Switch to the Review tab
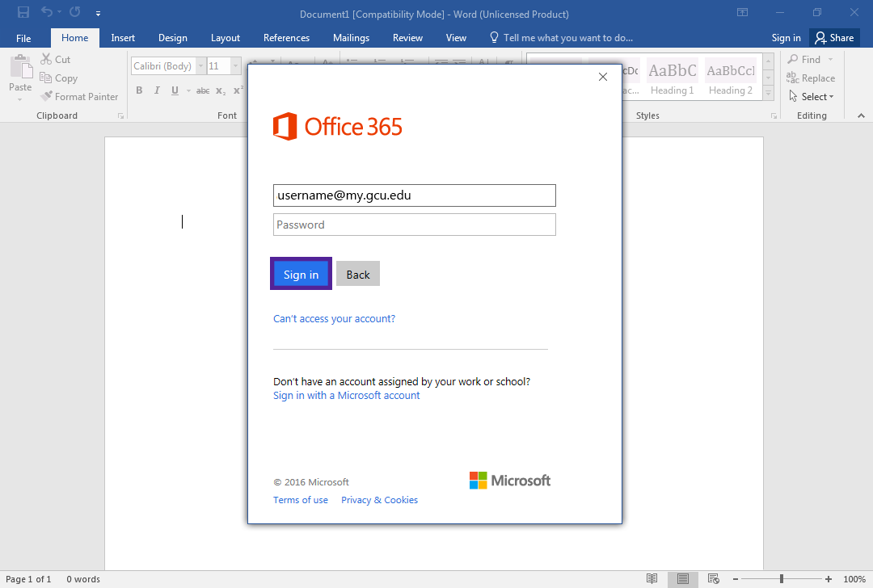This screenshot has width=873, height=588. point(407,38)
